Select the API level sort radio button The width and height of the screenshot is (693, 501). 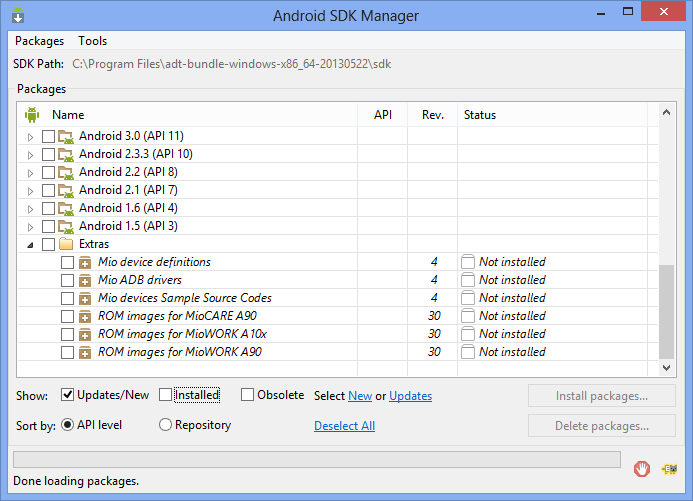67,425
